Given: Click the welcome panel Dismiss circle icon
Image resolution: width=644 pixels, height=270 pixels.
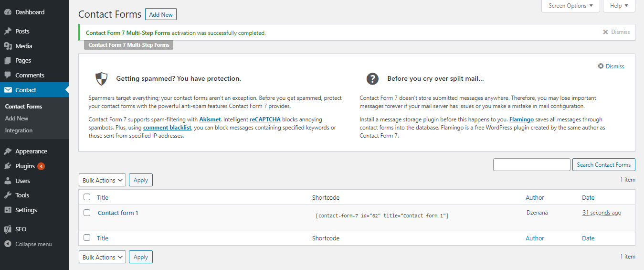Looking at the screenshot, I should pos(601,66).
